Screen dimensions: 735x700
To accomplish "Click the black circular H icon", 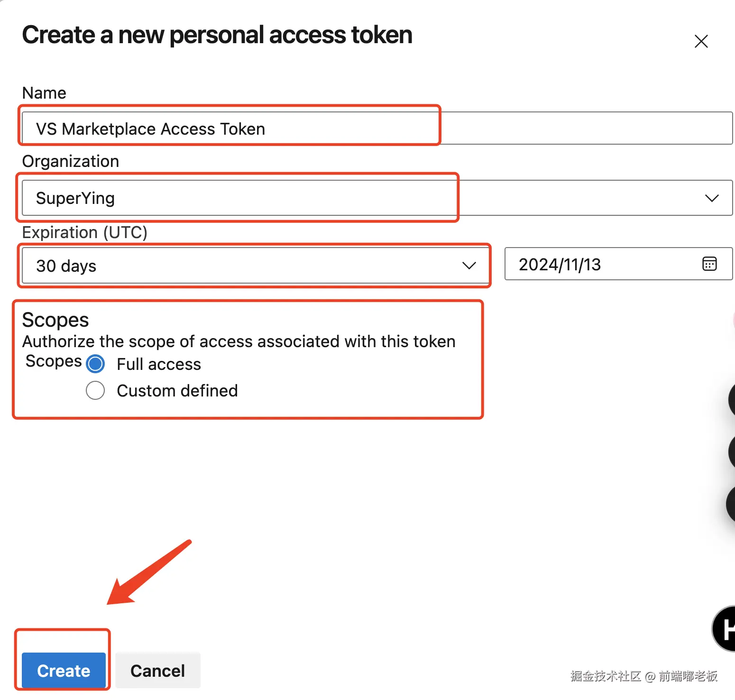I will coord(725,629).
